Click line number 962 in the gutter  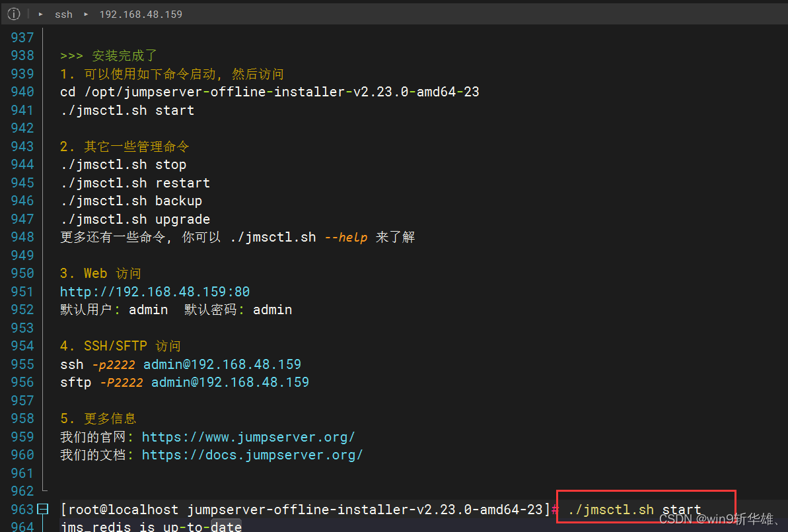(22, 491)
